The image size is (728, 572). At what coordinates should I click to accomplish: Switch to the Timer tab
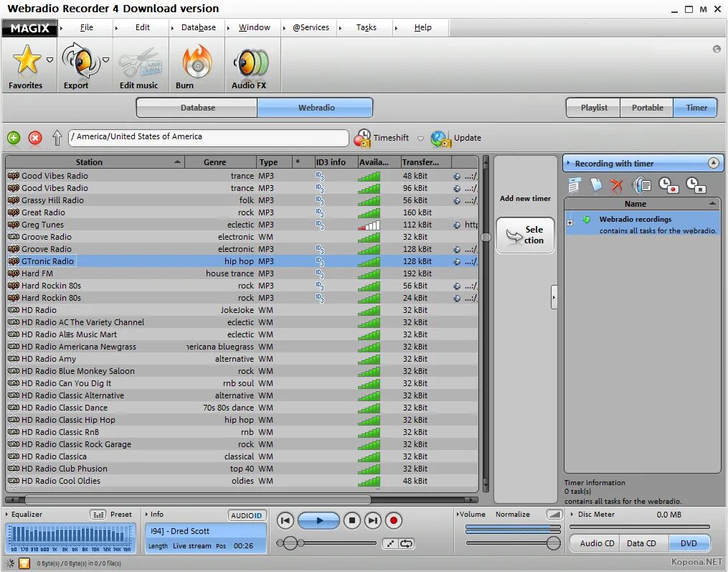(696, 108)
